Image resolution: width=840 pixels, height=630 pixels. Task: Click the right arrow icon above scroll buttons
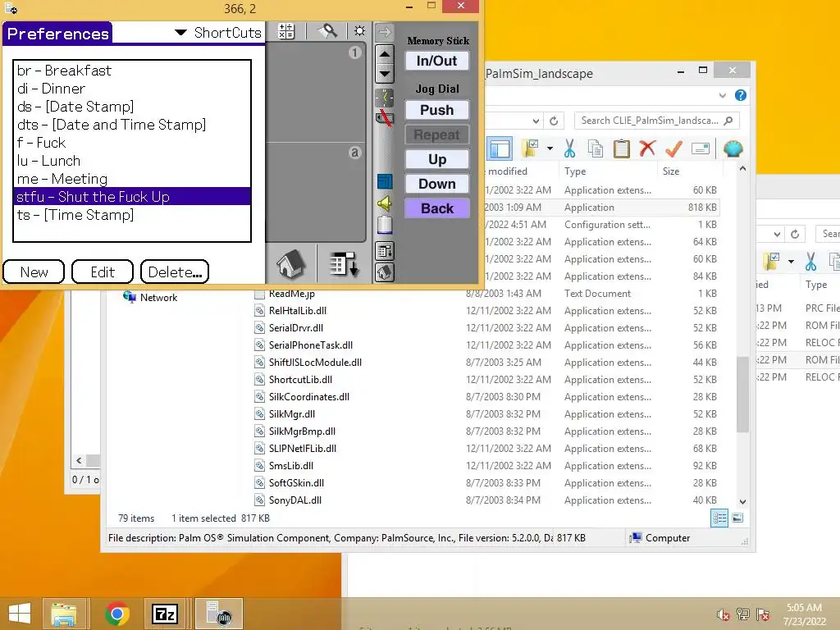click(x=384, y=32)
